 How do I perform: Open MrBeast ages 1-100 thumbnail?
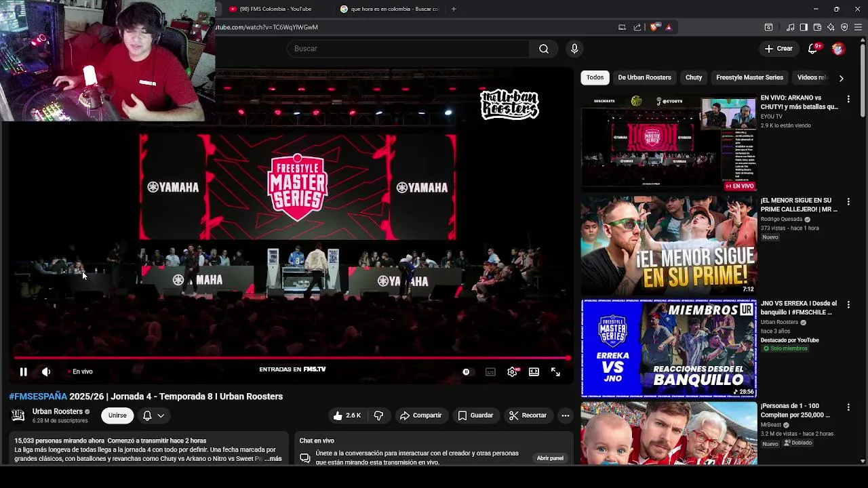[x=669, y=434]
